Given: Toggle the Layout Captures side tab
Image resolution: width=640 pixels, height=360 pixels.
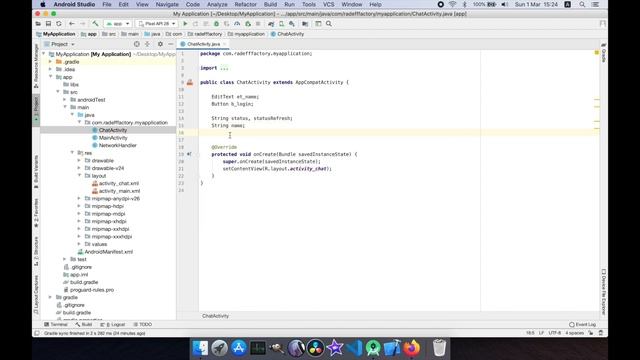Looking at the screenshot, I should [x=36, y=294].
